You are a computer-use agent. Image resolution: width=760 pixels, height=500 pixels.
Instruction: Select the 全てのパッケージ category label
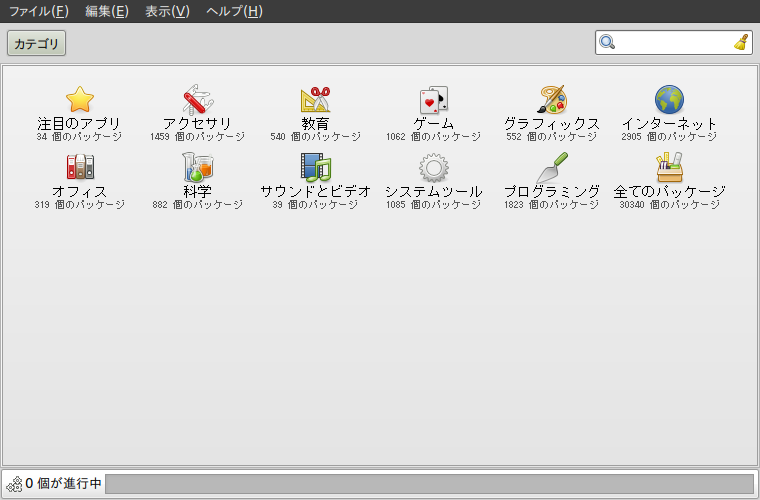point(669,191)
